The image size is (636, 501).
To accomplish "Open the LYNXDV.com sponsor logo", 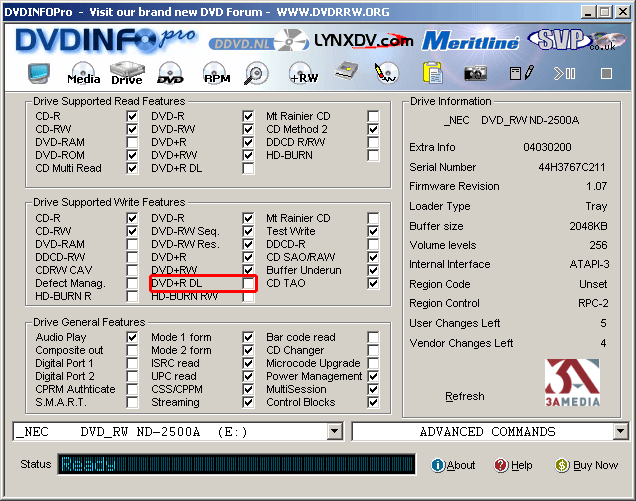I will coord(363,41).
